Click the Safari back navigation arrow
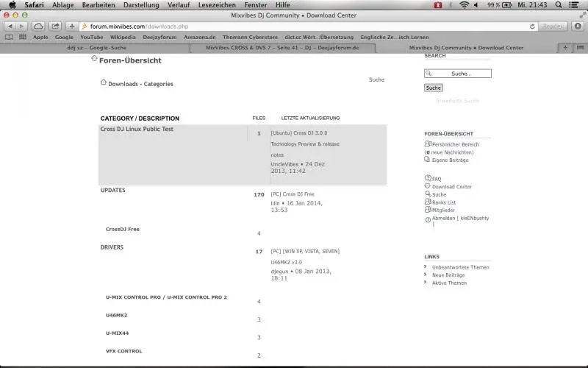 (x=10, y=26)
